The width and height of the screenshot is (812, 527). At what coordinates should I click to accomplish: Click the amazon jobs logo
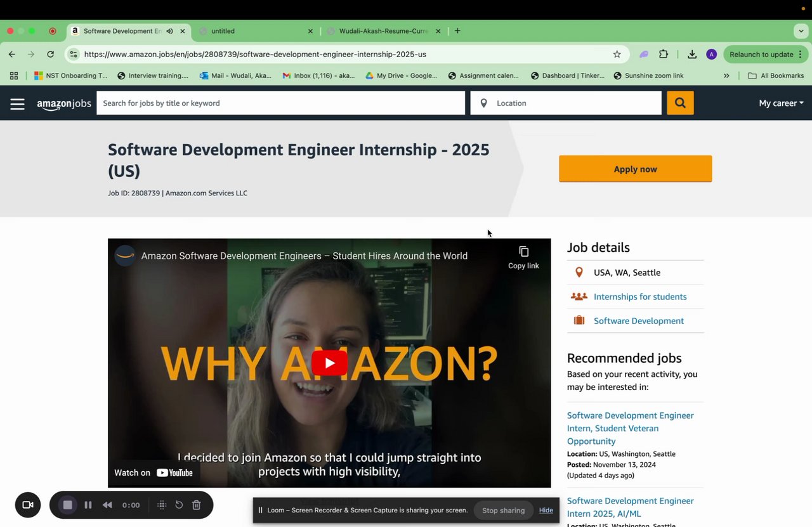(64, 105)
